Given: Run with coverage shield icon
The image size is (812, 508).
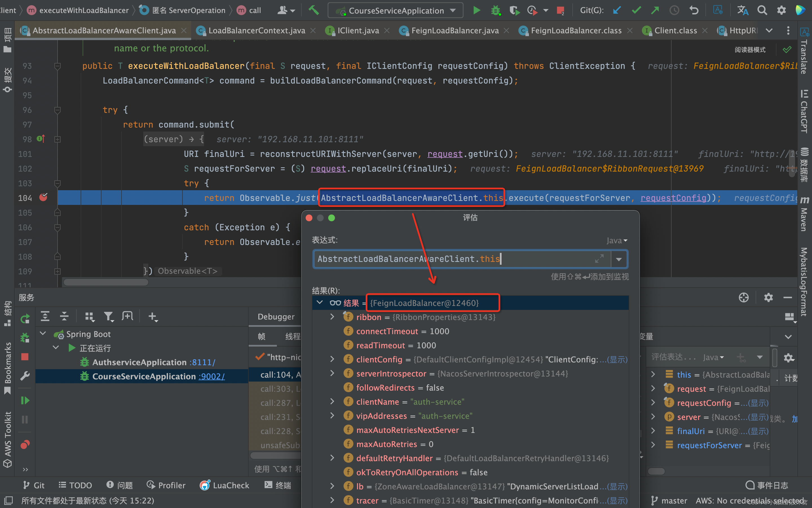Looking at the screenshot, I should tap(514, 10).
